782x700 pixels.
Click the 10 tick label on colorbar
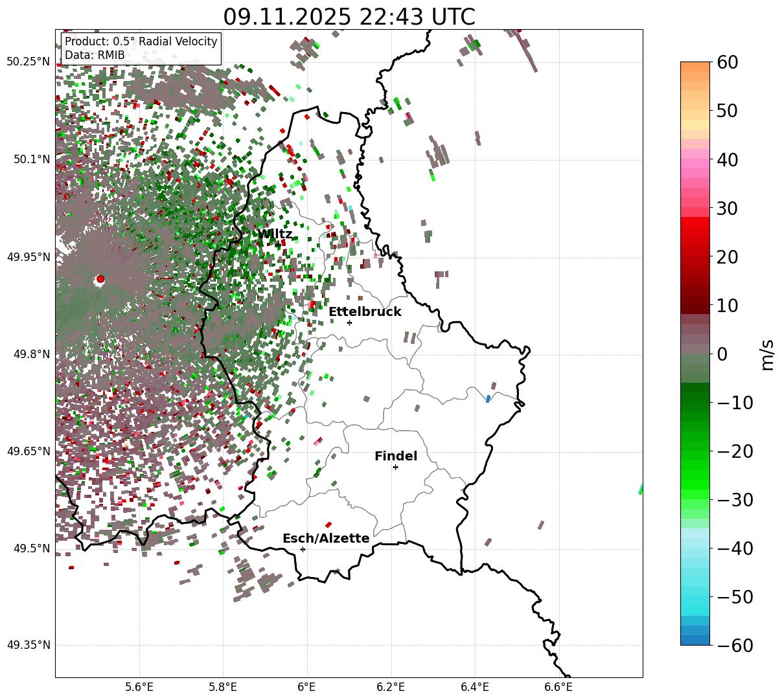(726, 306)
